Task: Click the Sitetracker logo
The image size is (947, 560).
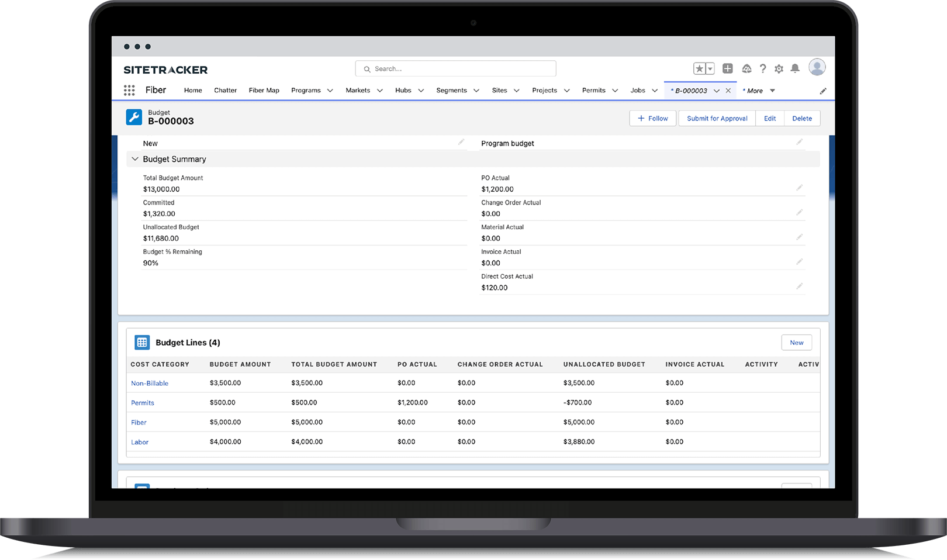Action: (165, 70)
